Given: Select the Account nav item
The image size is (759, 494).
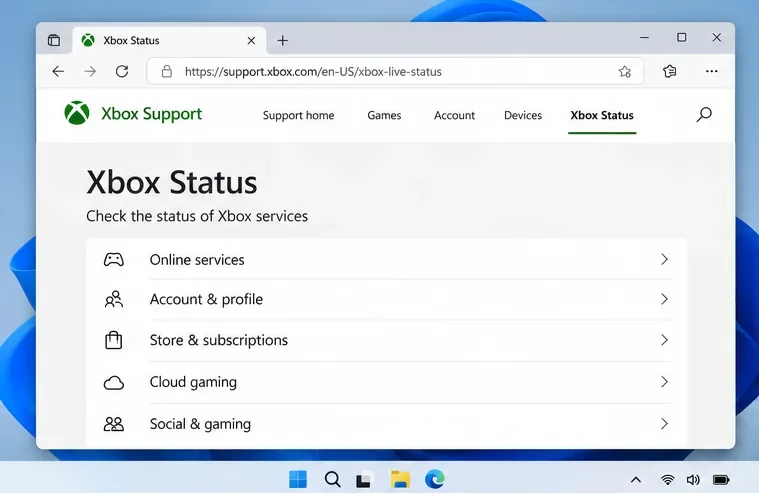Looking at the screenshot, I should (455, 115).
